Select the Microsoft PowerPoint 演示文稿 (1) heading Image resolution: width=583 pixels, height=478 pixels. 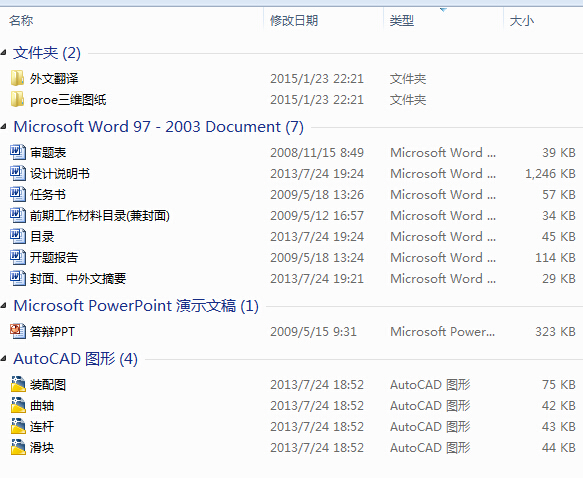(x=136, y=306)
